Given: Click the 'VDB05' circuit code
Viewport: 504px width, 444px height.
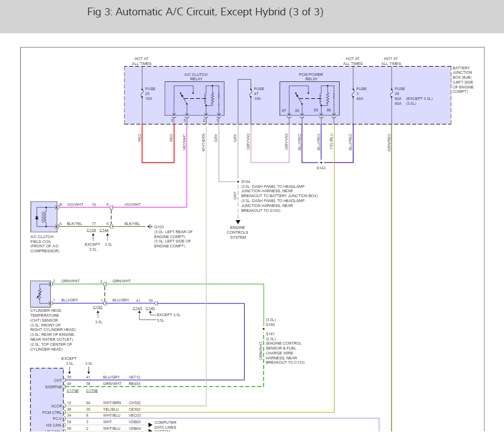Looking at the screenshot, I should pyautogui.click(x=135, y=422).
